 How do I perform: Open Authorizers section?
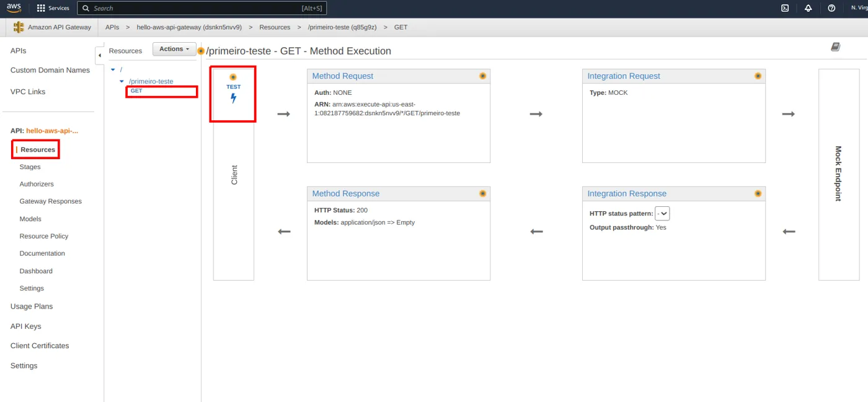[37, 184]
